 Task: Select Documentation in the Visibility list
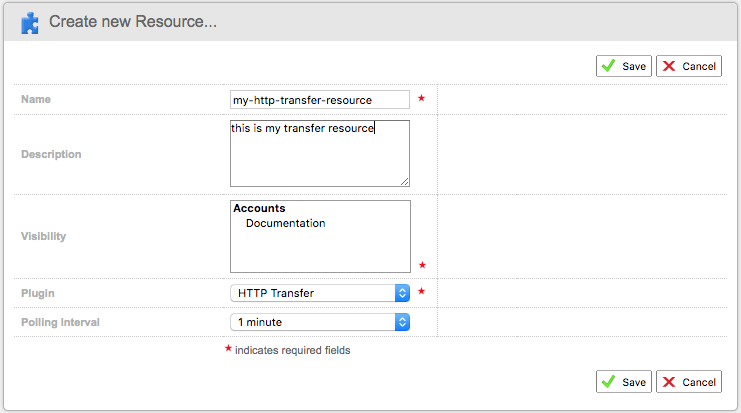[x=285, y=224]
